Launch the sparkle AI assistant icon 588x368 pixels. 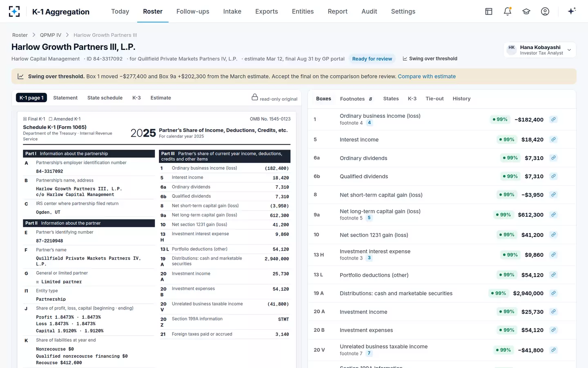pos(572,11)
